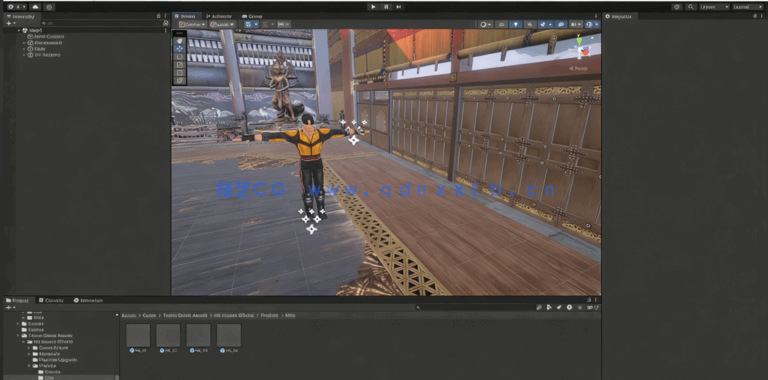Start Play mode with the Play button
Screen dimensions: 768x380
[373, 7]
